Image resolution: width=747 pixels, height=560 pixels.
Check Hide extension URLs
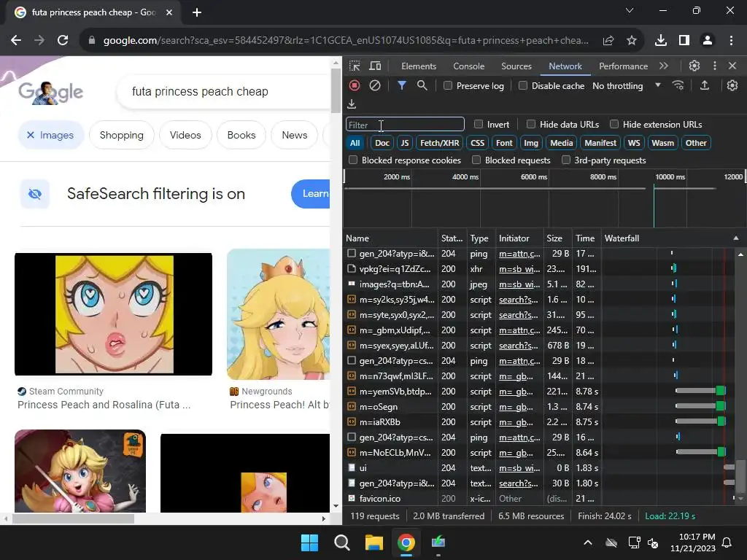pos(614,124)
